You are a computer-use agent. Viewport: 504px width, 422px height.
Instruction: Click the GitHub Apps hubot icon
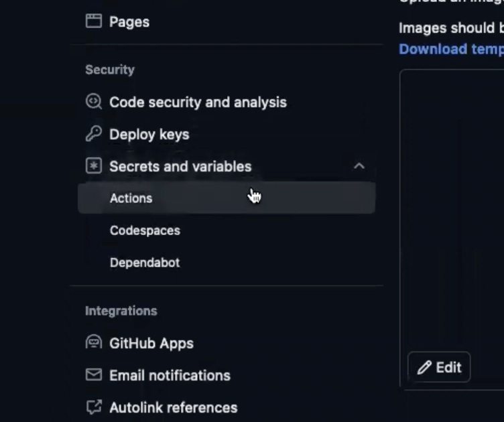[x=94, y=342]
